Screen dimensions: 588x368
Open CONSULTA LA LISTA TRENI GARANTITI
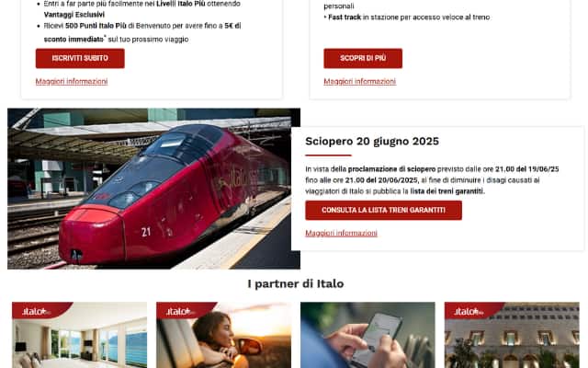point(383,211)
